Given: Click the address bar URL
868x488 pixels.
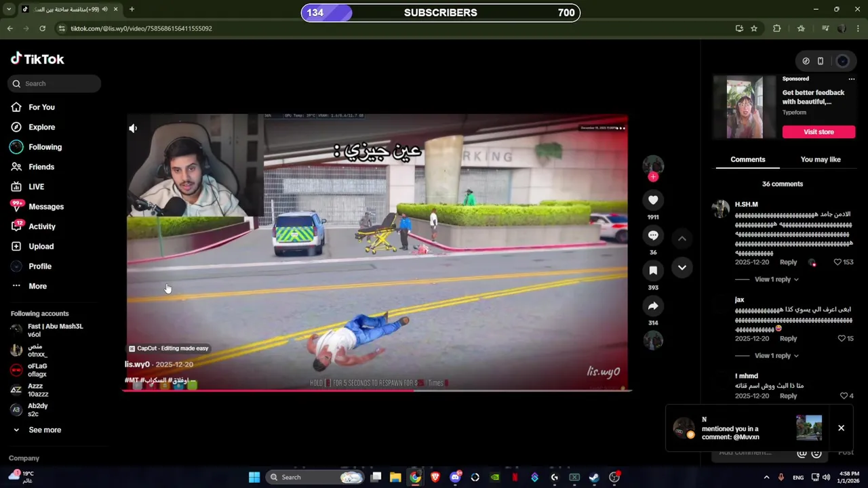Looking at the screenshot, I should click(x=141, y=28).
